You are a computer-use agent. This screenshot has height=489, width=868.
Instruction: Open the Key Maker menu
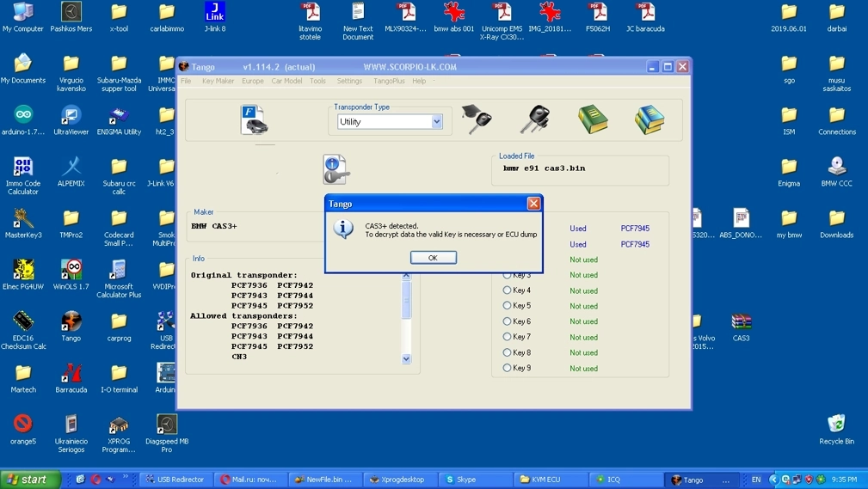(x=219, y=81)
